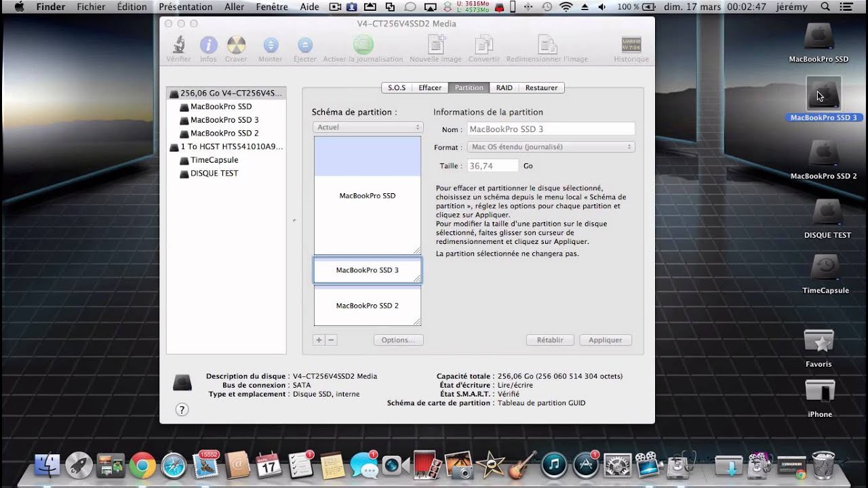Image resolution: width=868 pixels, height=488 pixels.
Task: Open Calendar from the dock
Action: (x=269, y=465)
